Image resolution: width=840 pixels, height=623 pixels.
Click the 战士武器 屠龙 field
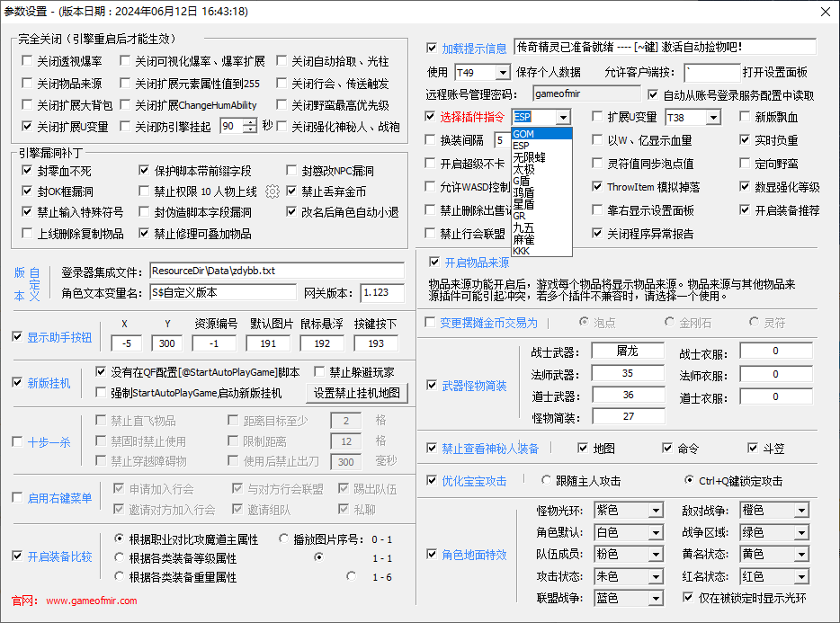[x=628, y=351]
